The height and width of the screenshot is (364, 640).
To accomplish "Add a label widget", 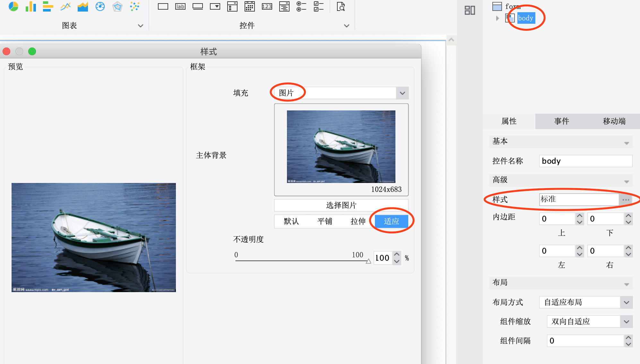I will click(180, 6).
